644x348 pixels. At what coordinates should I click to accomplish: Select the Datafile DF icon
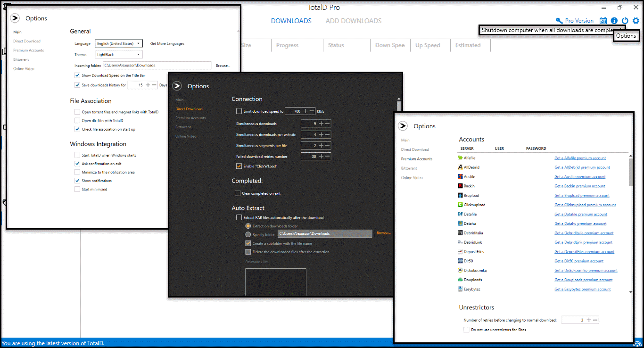(x=460, y=214)
